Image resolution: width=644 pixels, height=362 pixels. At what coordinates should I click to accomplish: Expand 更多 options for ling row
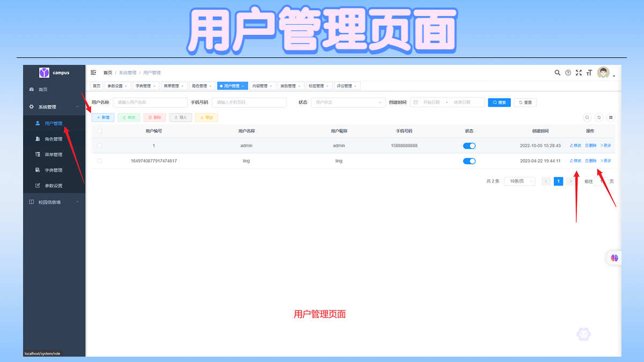[x=605, y=161]
